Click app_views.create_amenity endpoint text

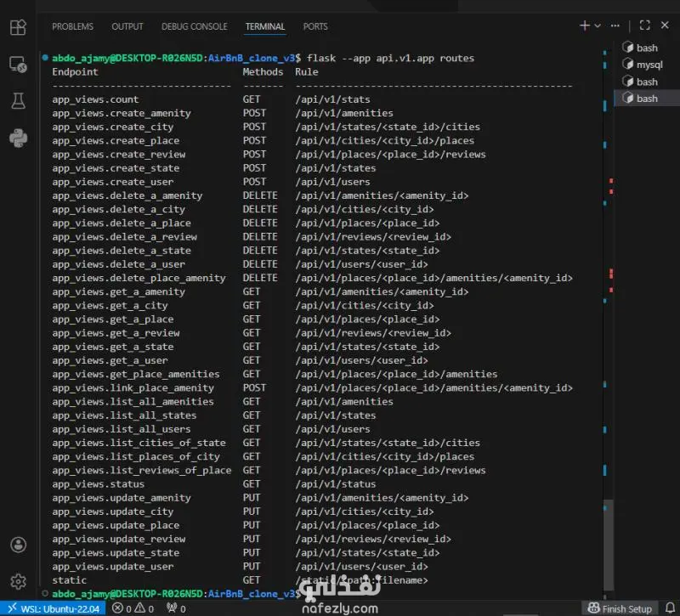pos(122,114)
